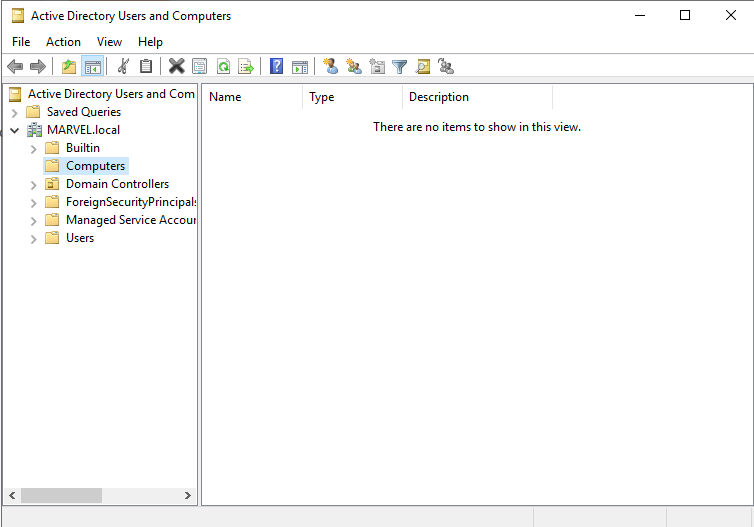Select the Domain Controllers tree item
754x527 pixels.
117,184
